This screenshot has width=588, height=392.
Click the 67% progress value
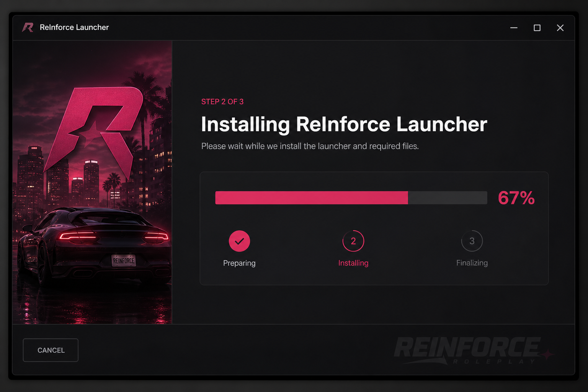tap(516, 198)
